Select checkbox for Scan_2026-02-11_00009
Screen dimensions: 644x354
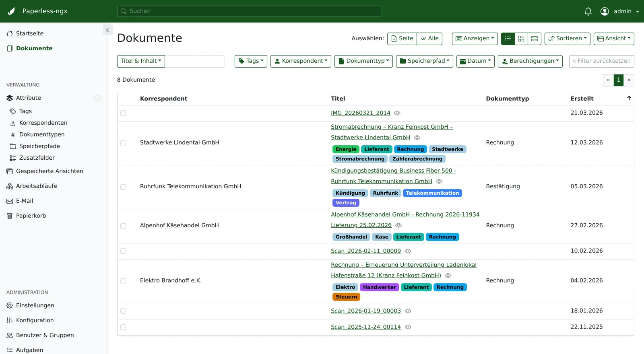[x=123, y=251]
